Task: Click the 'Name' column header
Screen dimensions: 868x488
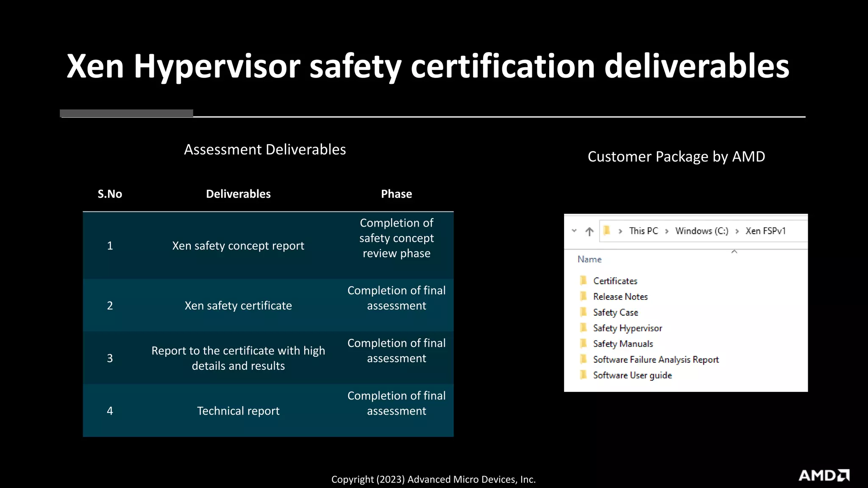Action: coord(589,259)
